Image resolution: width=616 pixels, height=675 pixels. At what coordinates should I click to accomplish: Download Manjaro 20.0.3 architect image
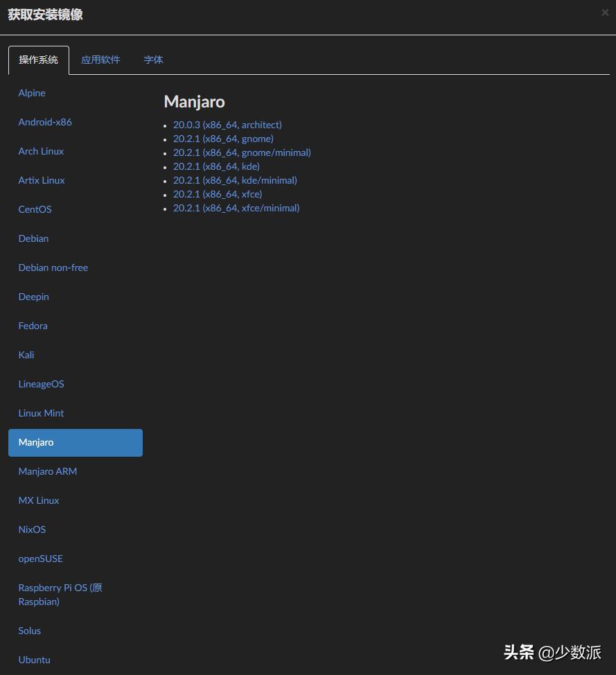tap(227, 125)
